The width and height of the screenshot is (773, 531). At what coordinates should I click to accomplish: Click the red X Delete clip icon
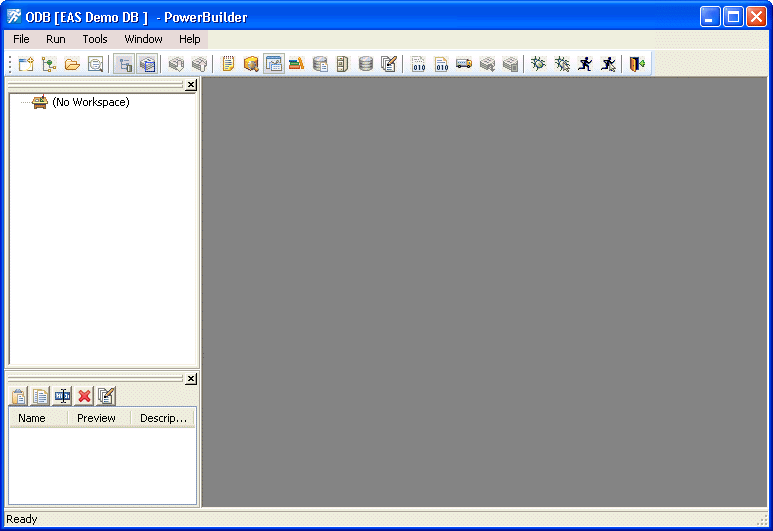click(x=84, y=396)
